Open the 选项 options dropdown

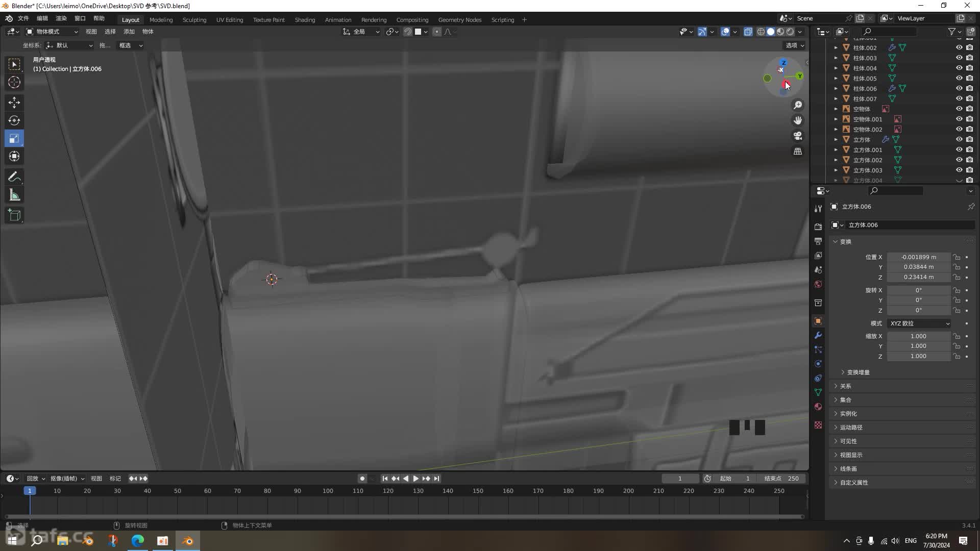click(795, 45)
